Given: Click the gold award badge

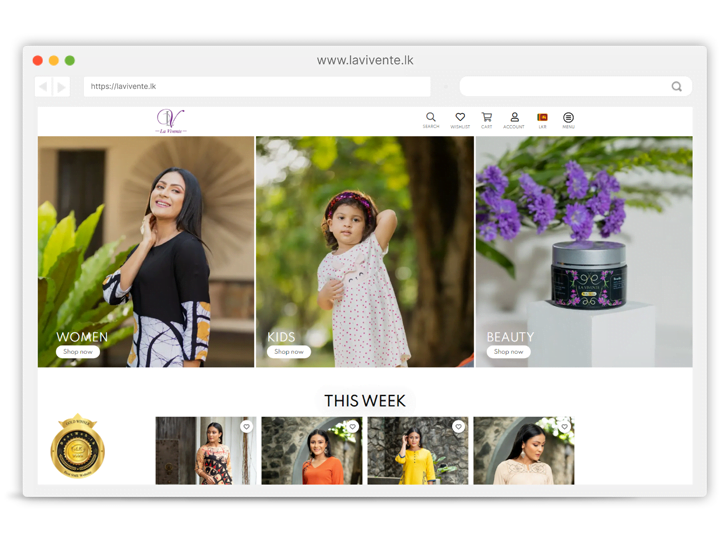Looking at the screenshot, I should (x=78, y=447).
